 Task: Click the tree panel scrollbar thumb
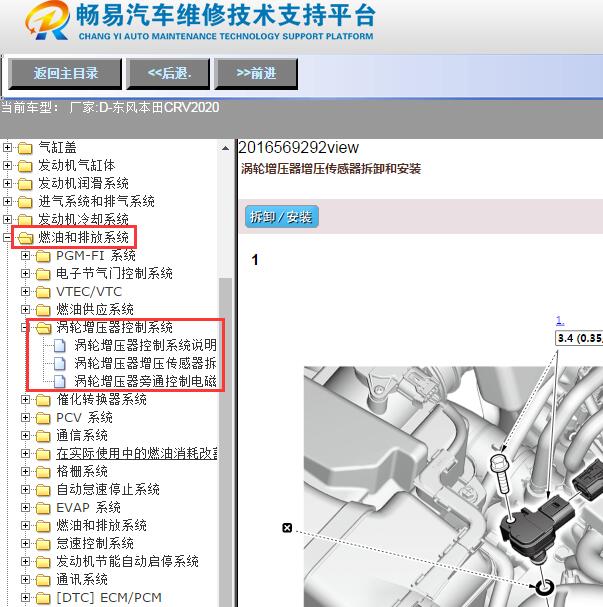225,441
